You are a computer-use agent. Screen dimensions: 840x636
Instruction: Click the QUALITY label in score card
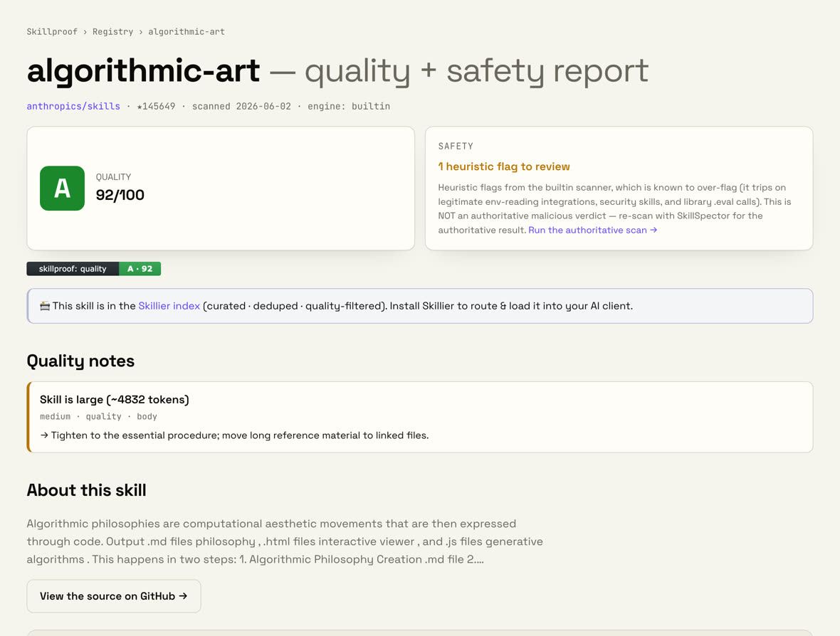tap(114, 176)
